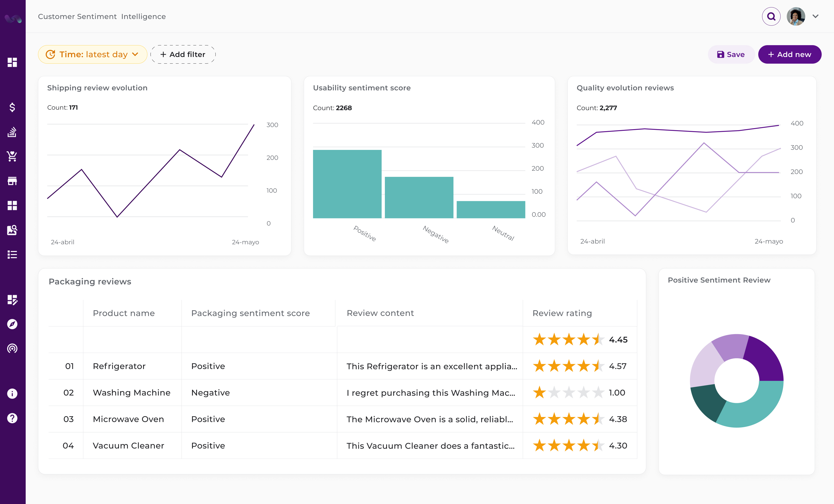834x504 pixels.
Task: Click the Save button
Action: pyautogui.click(x=731, y=54)
